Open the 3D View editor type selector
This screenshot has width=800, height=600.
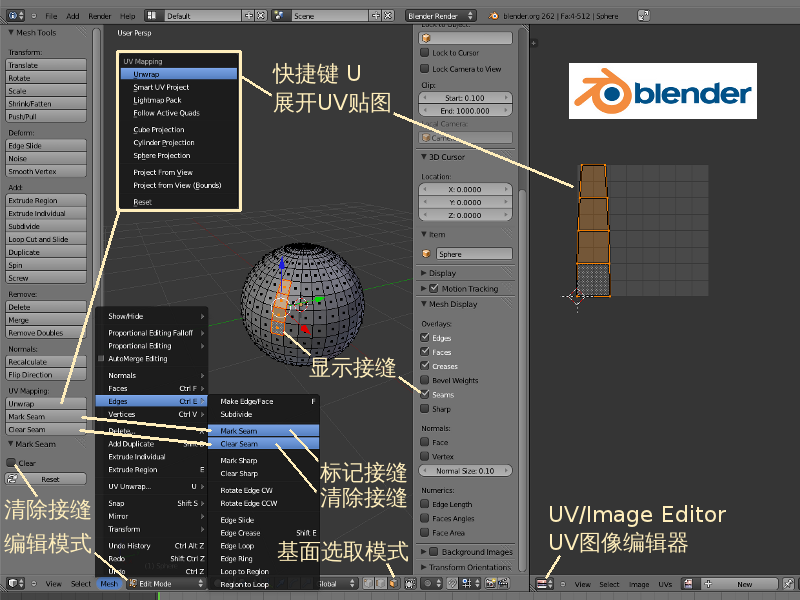tap(15, 583)
